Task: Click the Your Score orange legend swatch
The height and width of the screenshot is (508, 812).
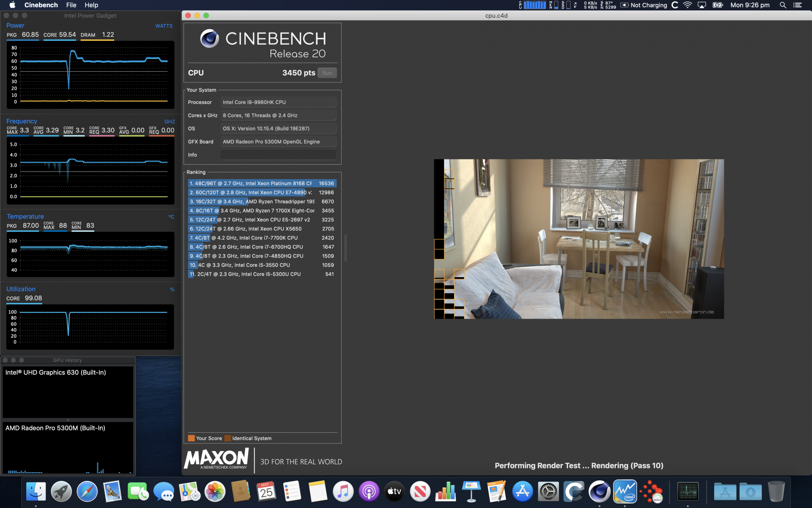Action: [x=191, y=438]
